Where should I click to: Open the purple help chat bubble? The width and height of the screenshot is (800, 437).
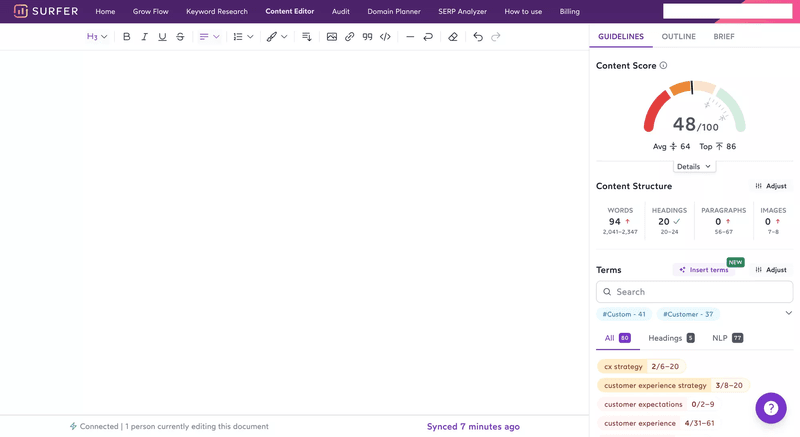click(771, 408)
